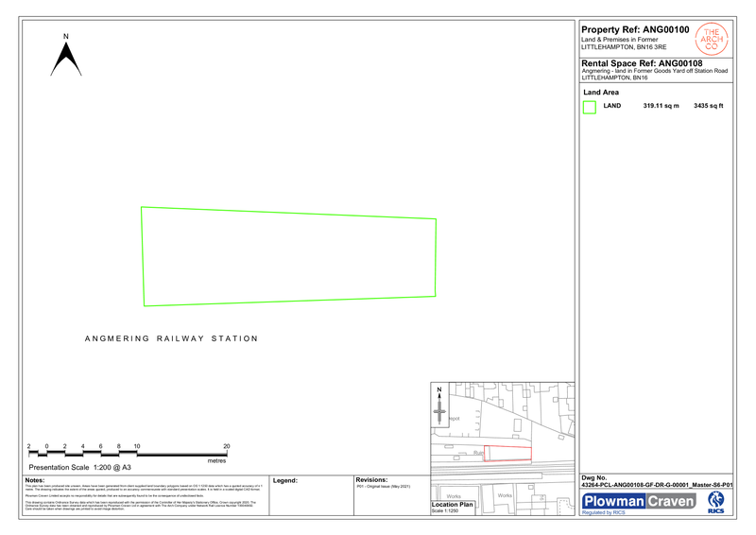This screenshot has width=756, height=535.
Task: Click the red site outline in location plan
Action: (507, 454)
